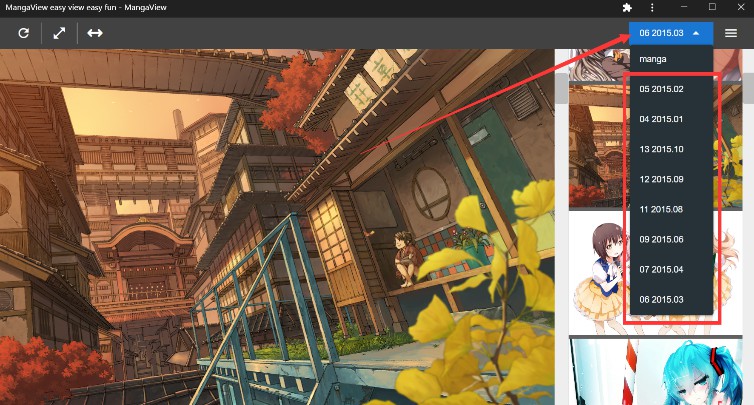The height and width of the screenshot is (405, 754).
Task: Click the diagonal expand fullscreen icon
Action: (x=59, y=33)
